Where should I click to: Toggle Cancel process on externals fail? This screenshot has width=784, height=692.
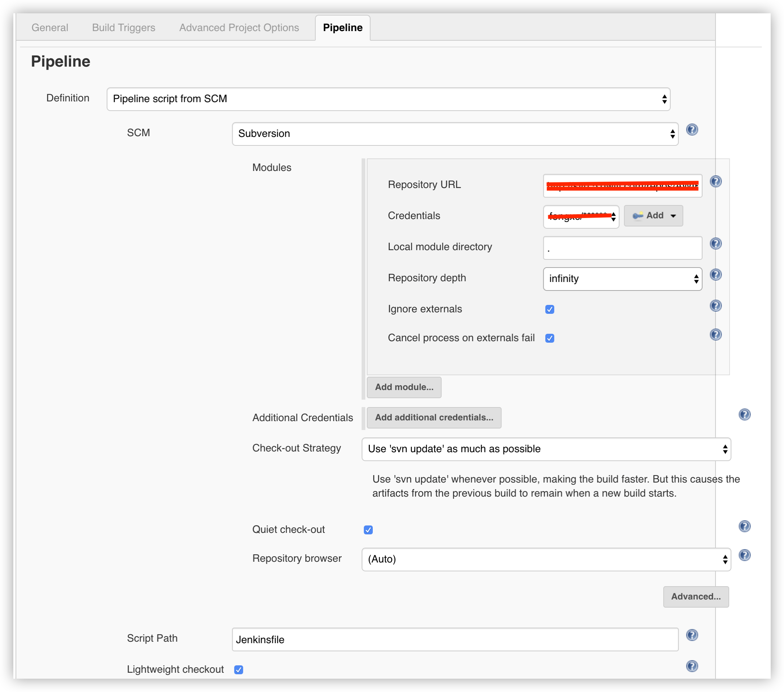(x=549, y=338)
